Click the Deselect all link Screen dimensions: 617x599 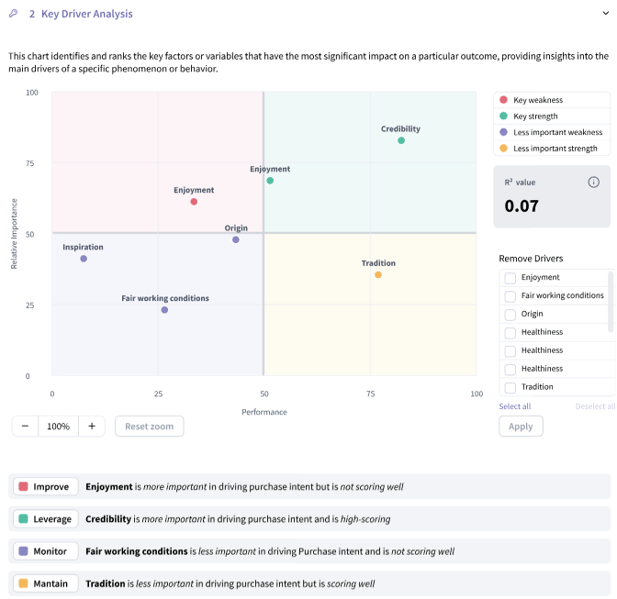coord(595,406)
